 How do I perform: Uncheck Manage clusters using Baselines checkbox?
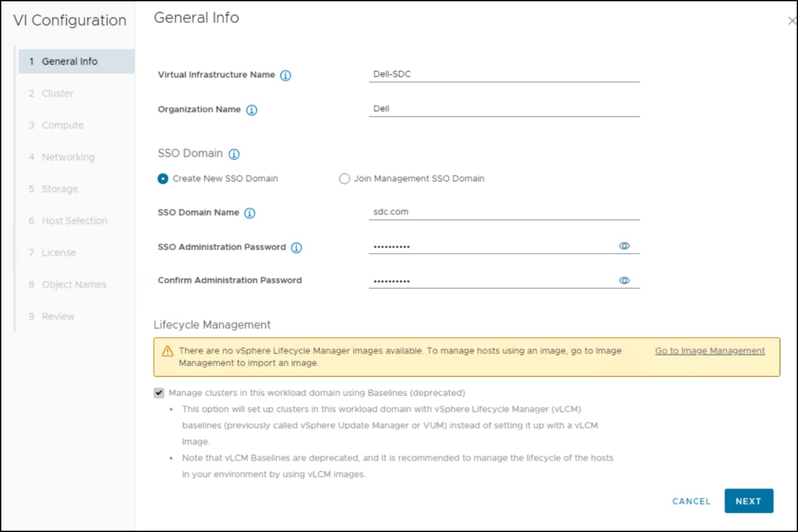point(159,393)
